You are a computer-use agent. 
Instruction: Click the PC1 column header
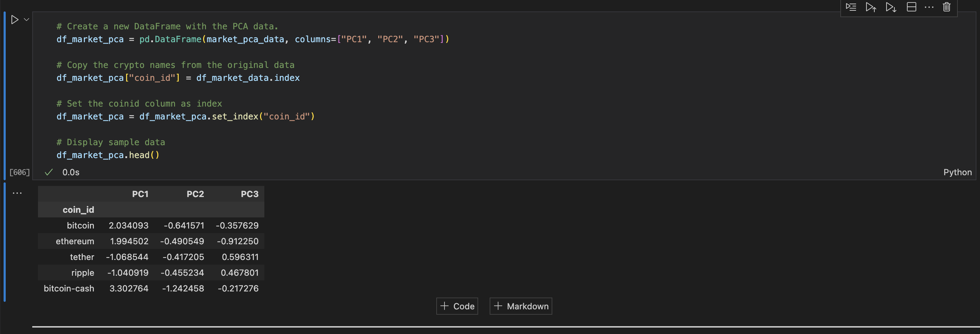[x=140, y=194]
